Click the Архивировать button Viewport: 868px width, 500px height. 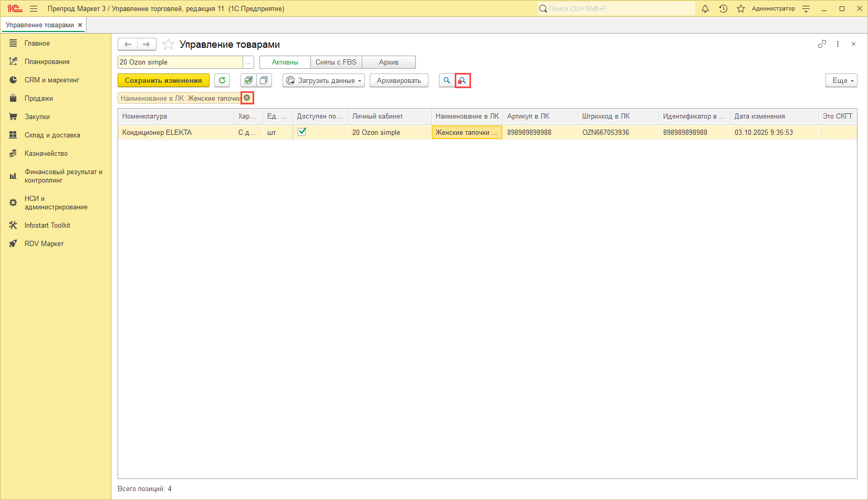[x=399, y=80]
